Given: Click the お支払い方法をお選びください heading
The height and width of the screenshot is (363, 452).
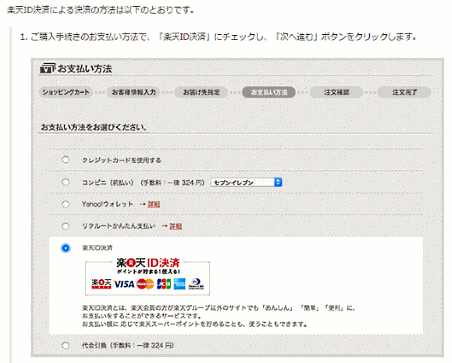Looking at the screenshot, I should point(94,127).
